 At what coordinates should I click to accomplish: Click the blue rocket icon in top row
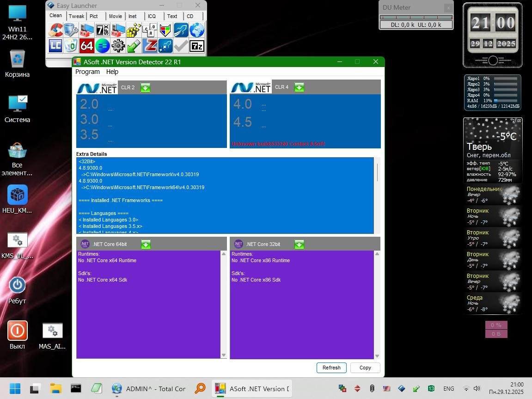coord(181,30)
